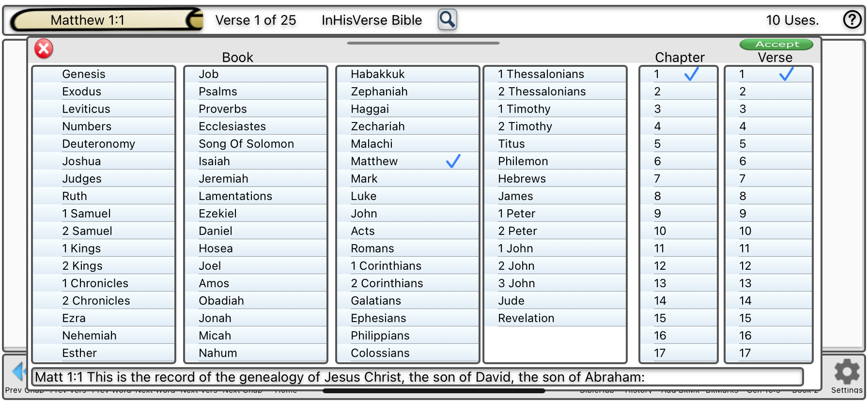The width and height of the screenshot is (868, 401).
Task: Open the help question mark icon
Action: coord(852,20)
